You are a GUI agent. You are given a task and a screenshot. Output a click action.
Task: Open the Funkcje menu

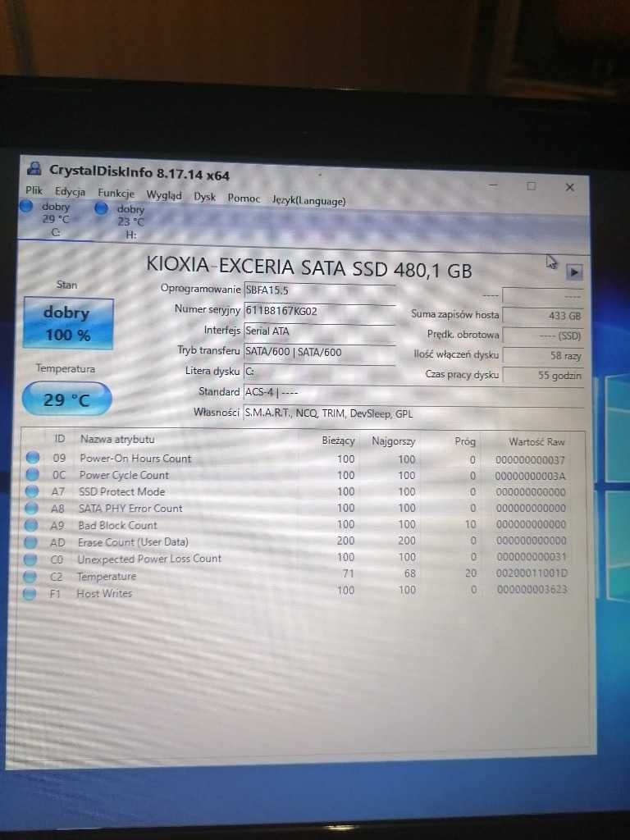click(116, 194)
